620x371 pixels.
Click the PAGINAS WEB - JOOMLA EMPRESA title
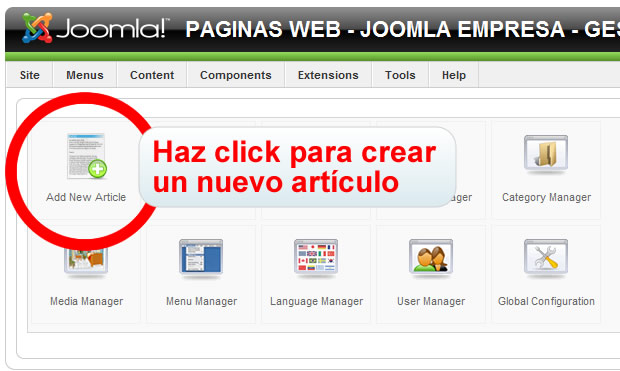pos(403,29)
